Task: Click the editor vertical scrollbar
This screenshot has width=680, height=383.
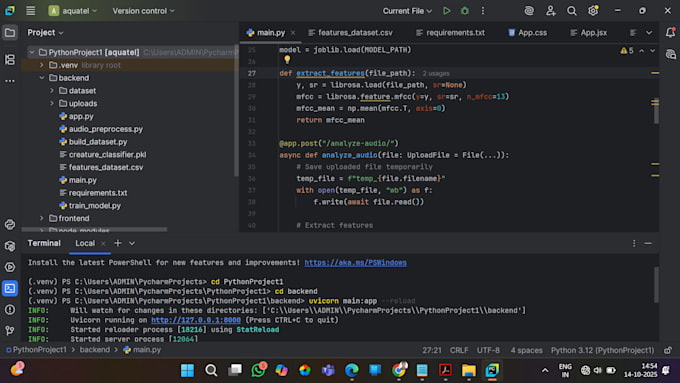Action: point(656,111)
